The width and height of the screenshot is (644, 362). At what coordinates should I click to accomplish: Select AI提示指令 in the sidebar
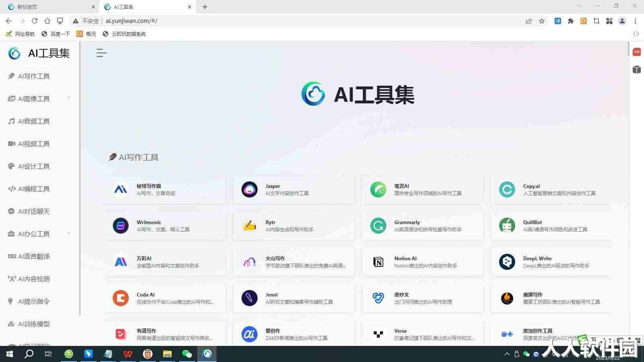click(34, 301)
